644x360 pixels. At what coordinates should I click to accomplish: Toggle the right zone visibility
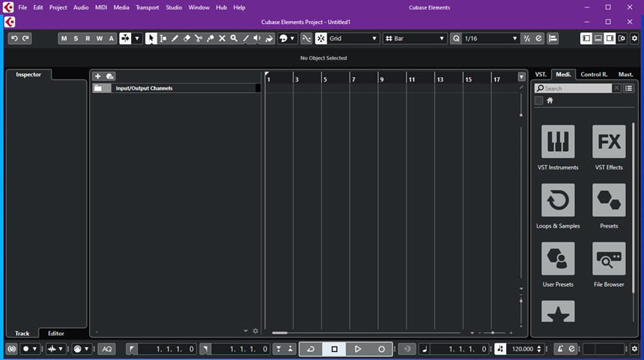click(x=610, y=39)
